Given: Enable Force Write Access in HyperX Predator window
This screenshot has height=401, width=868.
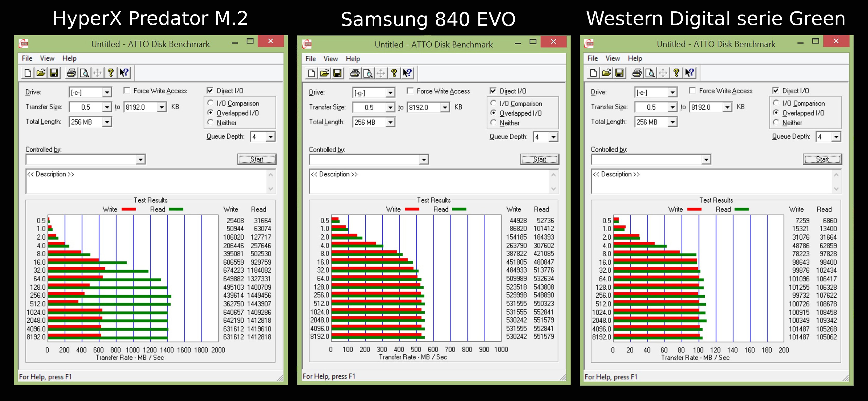Looking at the screenshot, I should coord(127,91).
